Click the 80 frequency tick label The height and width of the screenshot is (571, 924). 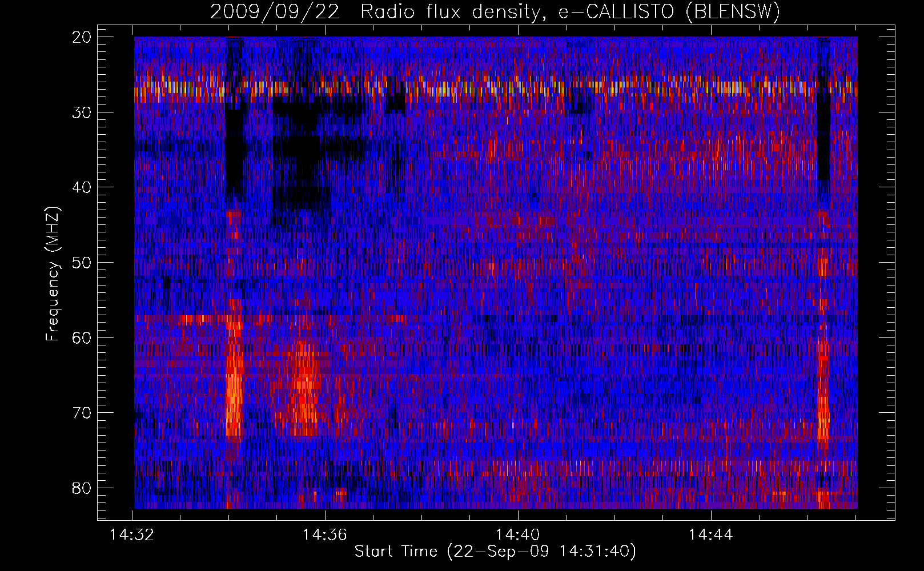[x=82, y=488]
